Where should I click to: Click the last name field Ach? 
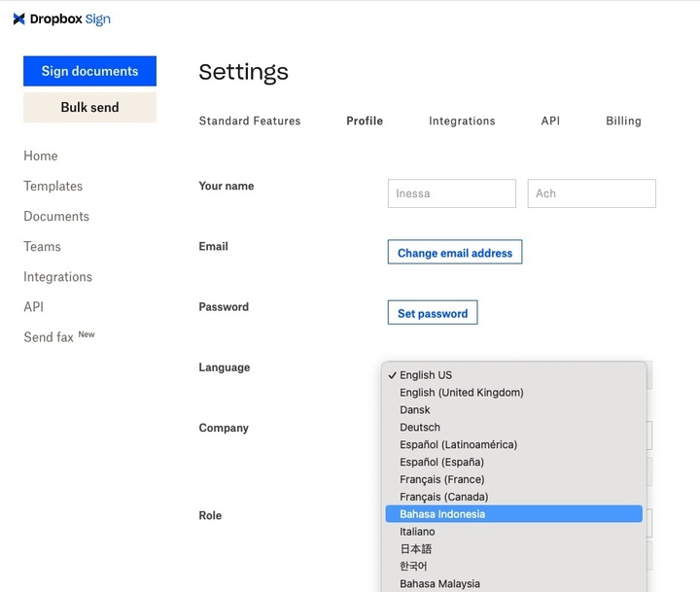click(x=591, y=193)
